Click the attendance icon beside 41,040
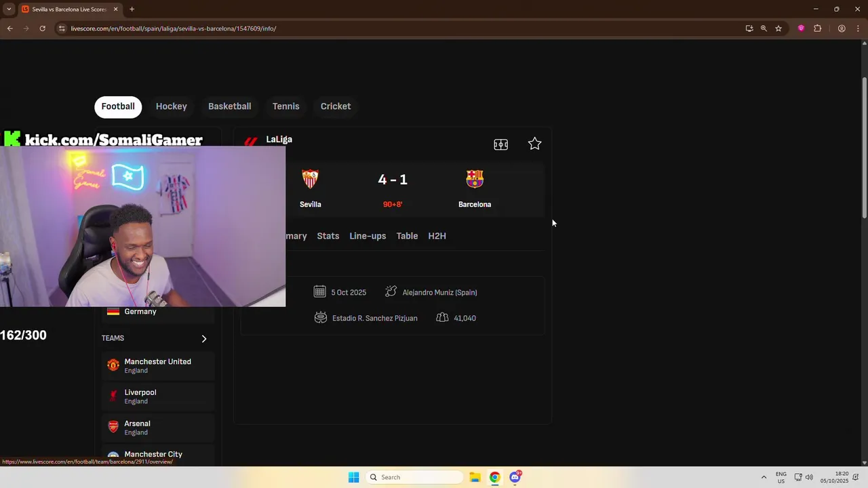The height and width of the screenshot is (488, 868). coord(442,317)
